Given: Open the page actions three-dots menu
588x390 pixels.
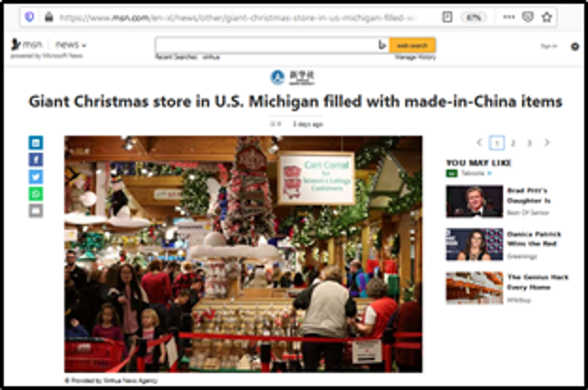Looking at the screenshot, I should point(509,17).
